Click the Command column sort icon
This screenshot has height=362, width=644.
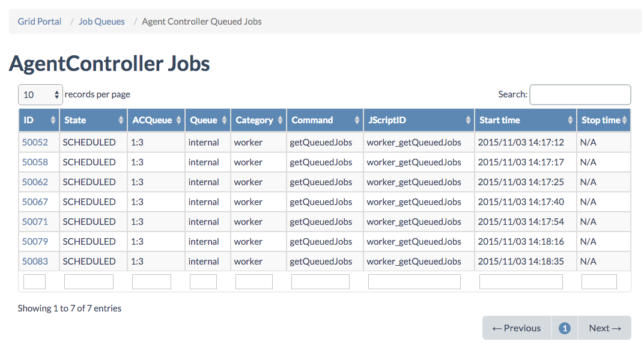(x=357, y=120)
